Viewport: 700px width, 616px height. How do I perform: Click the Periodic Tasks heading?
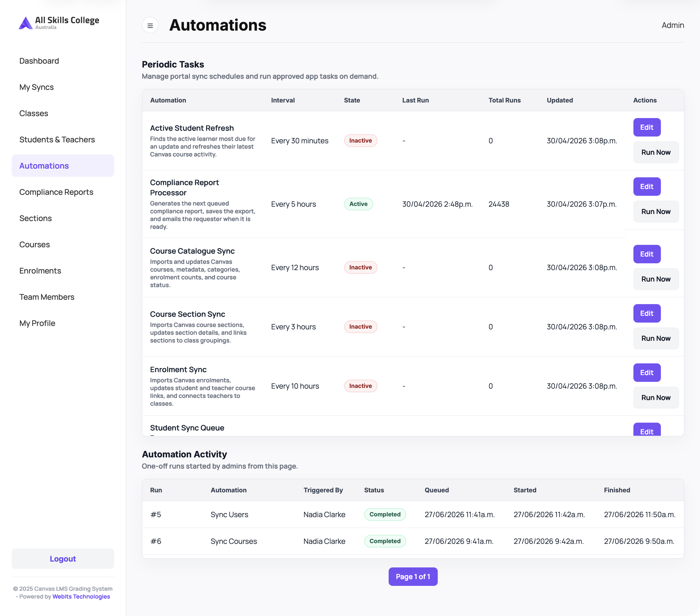(173, 64)
